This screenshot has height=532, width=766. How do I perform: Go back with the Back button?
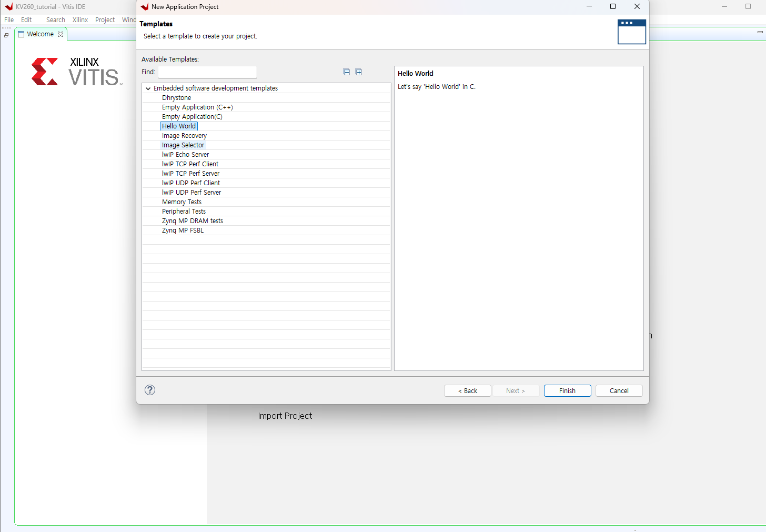coord(468,391)
